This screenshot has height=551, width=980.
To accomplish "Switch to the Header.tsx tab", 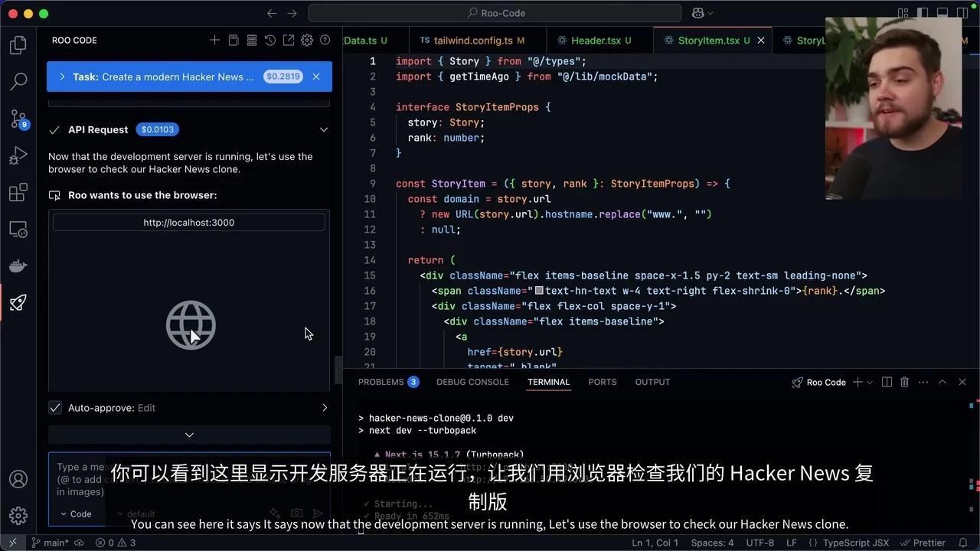I will point(601,40).
